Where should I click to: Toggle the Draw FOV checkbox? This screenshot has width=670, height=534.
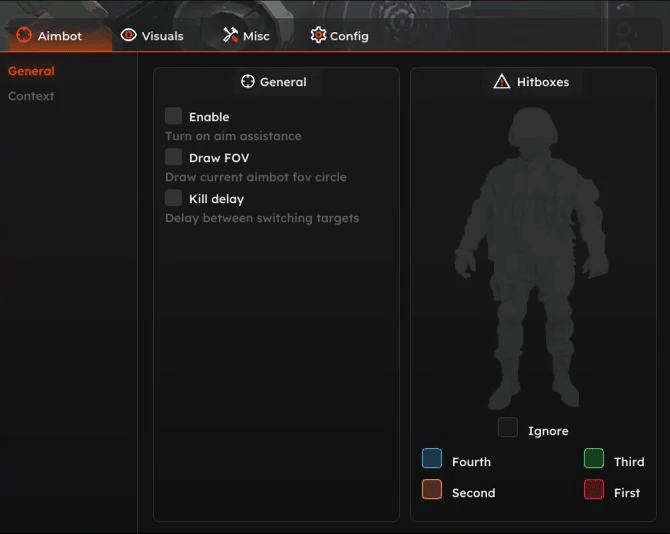click(174, 157)
